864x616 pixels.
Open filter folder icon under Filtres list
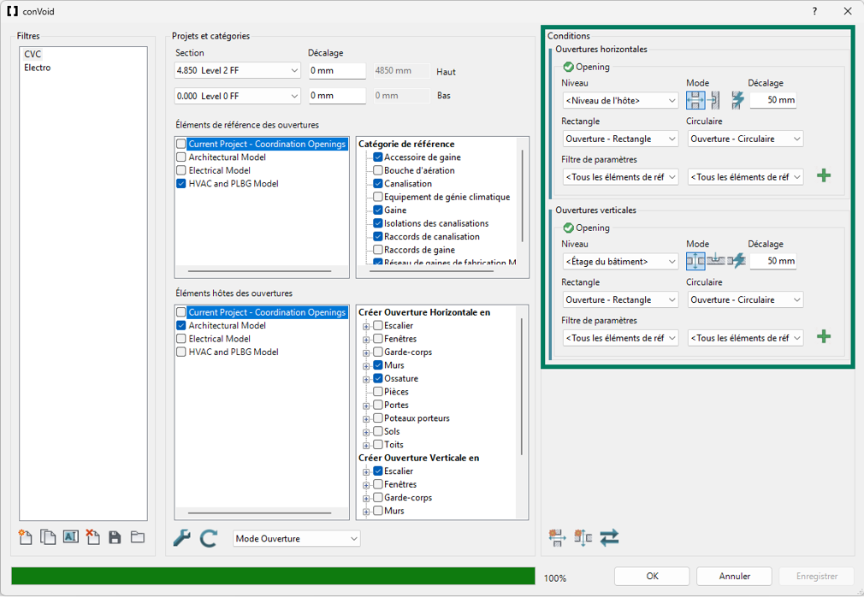coord(137,537)
